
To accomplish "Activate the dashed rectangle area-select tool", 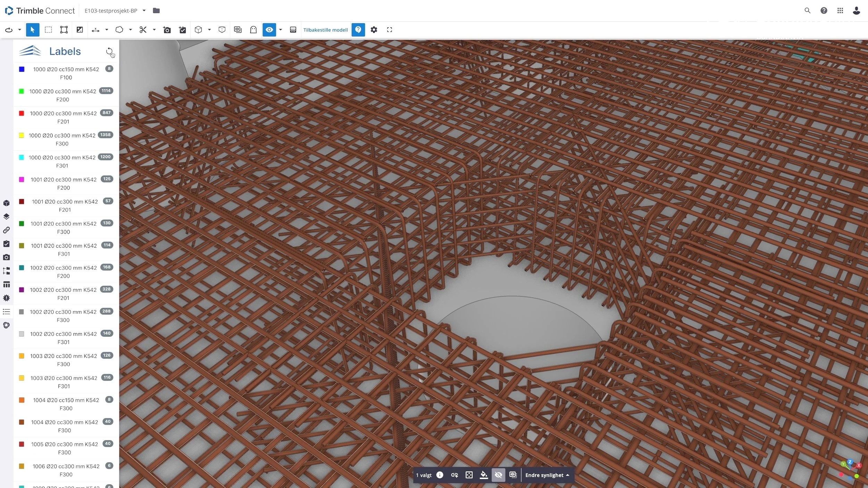I will coord(48,30).
